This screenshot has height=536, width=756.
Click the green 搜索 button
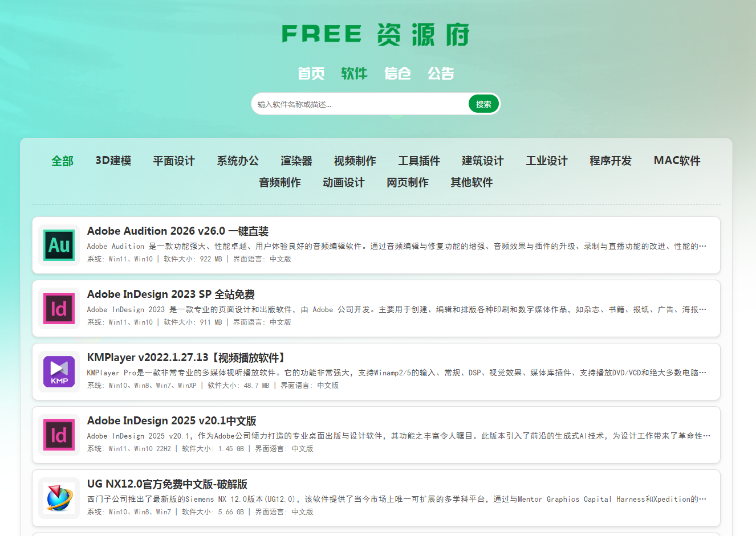click(483, 104)
